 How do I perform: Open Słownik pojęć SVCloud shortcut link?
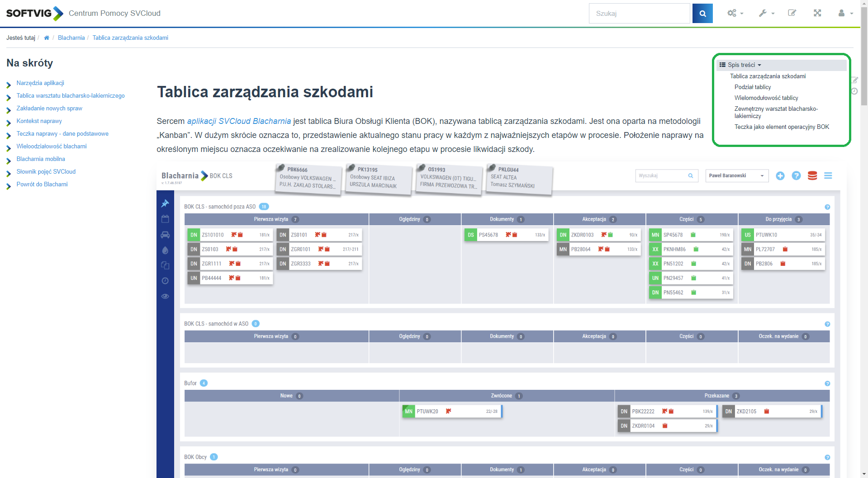pos(46,172)
